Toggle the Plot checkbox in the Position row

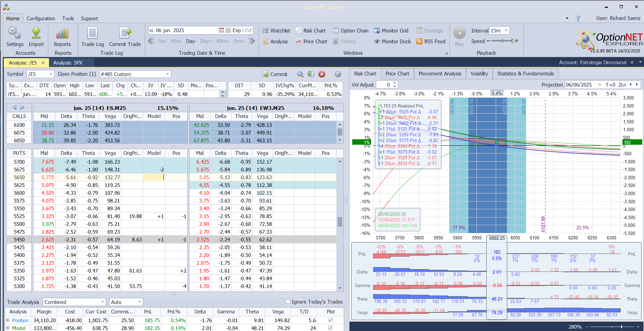[330, 320]
